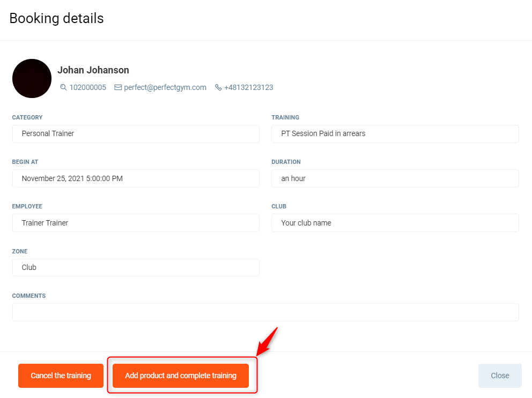Click the Club field Your club name
Screen dimensions: 532x398
coord(395,223)
